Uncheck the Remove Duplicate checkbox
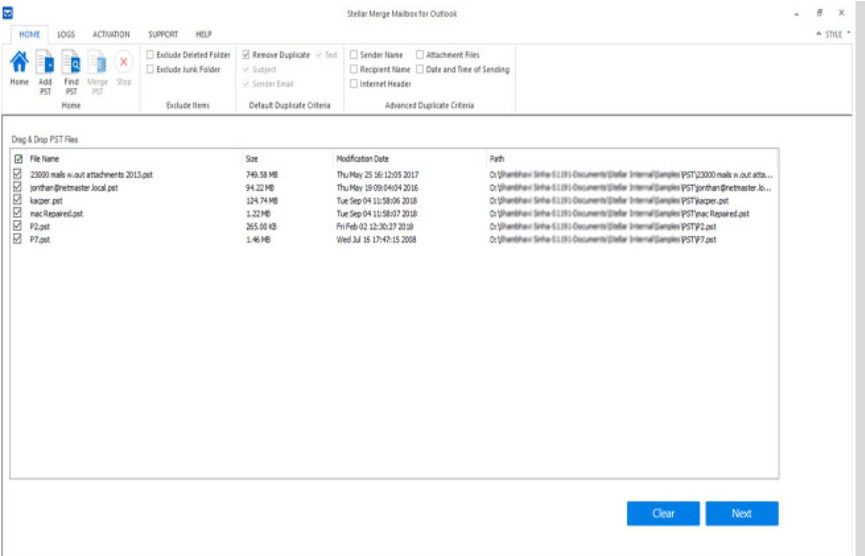Image resolution: width=865 pixels, height=556 pixels. coord(247,55)
